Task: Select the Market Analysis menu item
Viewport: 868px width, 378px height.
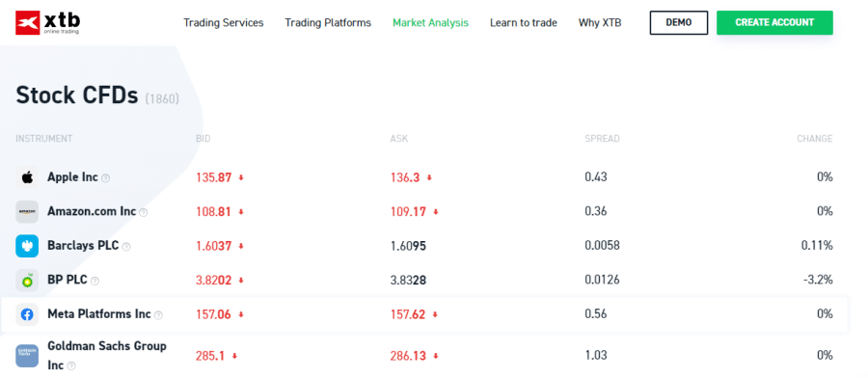Action: point(431,23)
